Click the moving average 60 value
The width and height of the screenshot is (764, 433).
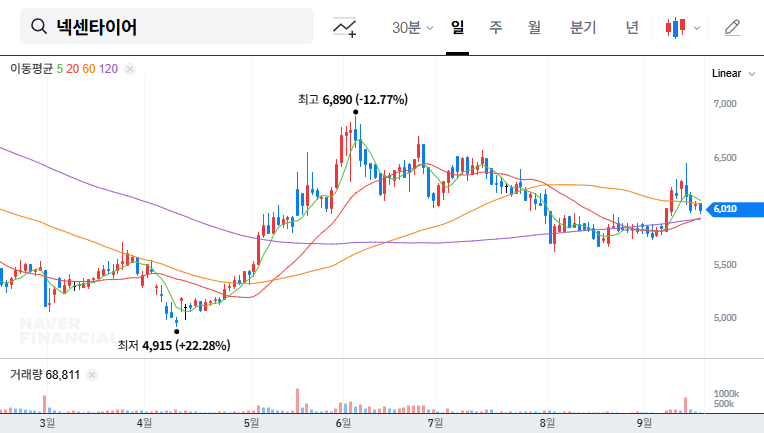click(x=89, y=69)
